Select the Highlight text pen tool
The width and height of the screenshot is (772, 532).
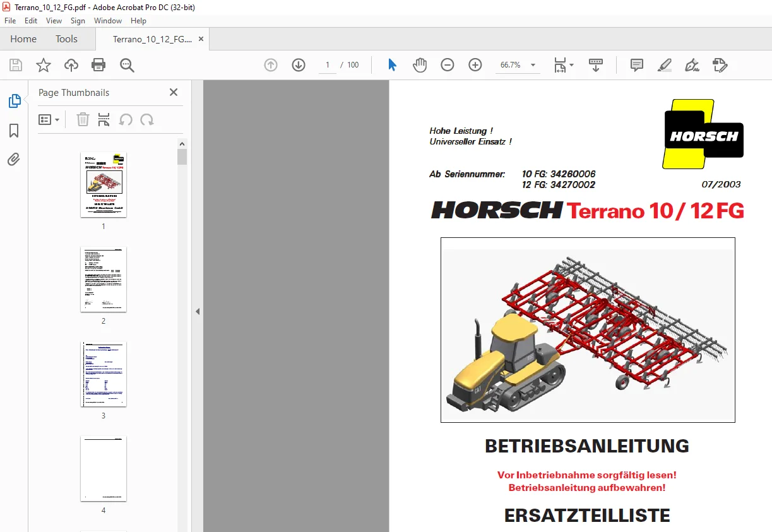coord(665,65)
